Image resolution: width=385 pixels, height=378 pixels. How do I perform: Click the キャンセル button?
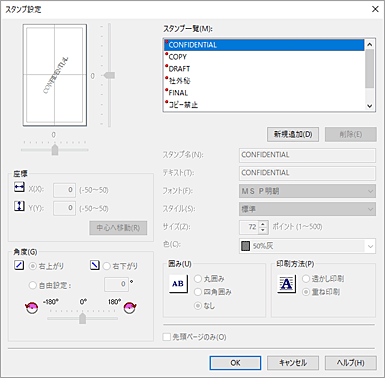click(293, 363)
